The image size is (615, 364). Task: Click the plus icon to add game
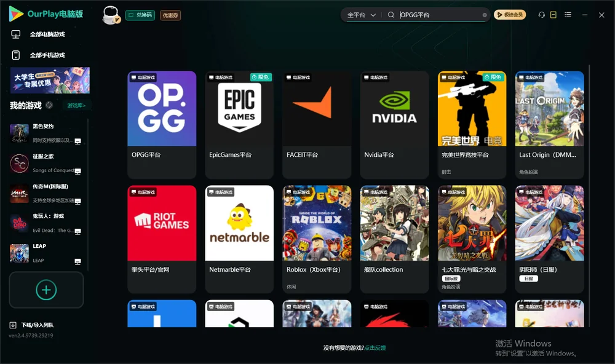click(x=46, y=290)
